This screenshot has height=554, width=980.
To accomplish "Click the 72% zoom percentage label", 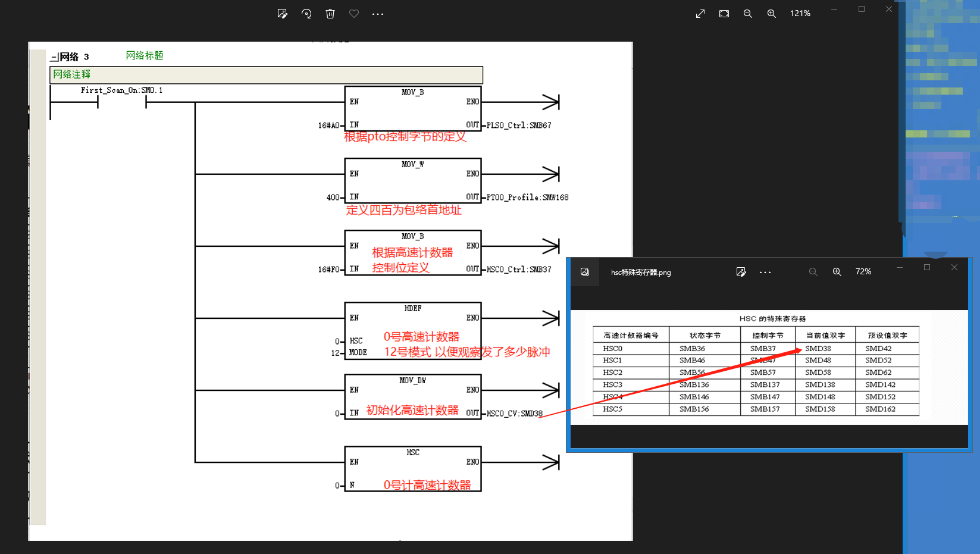I will pyautogui.click(x=863, y=272).
